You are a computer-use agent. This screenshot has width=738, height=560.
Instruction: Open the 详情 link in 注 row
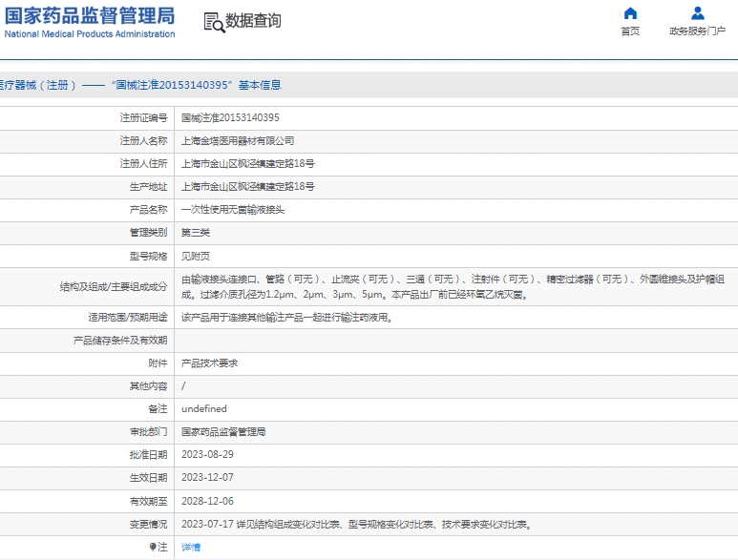(x=191, y=547)
